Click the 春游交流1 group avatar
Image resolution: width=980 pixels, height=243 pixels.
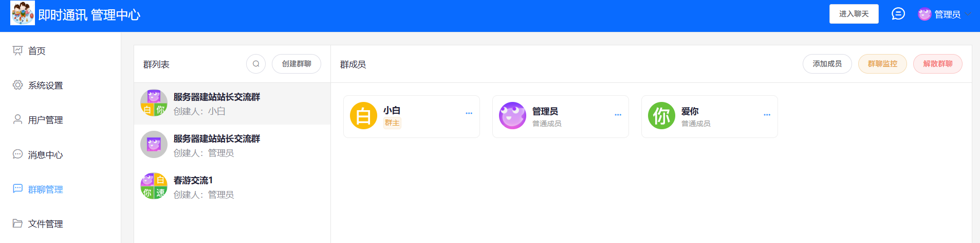tap(154, 186)
